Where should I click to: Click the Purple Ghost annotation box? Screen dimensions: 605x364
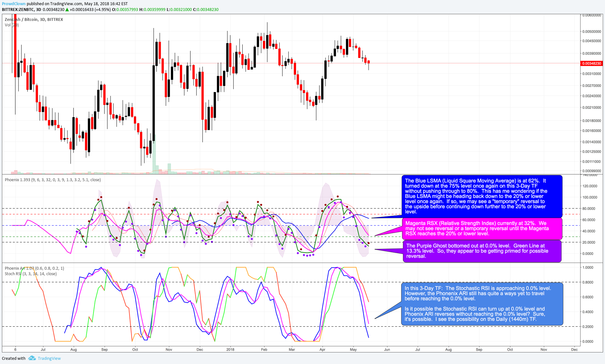[482, 251]
